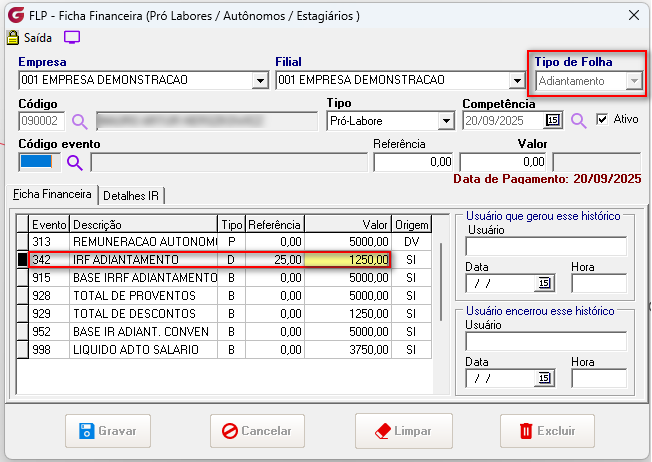Viewport: 652px width, 462px height.
Task: Switch to the Detalhes IR tab
Action: pos(131,195)
